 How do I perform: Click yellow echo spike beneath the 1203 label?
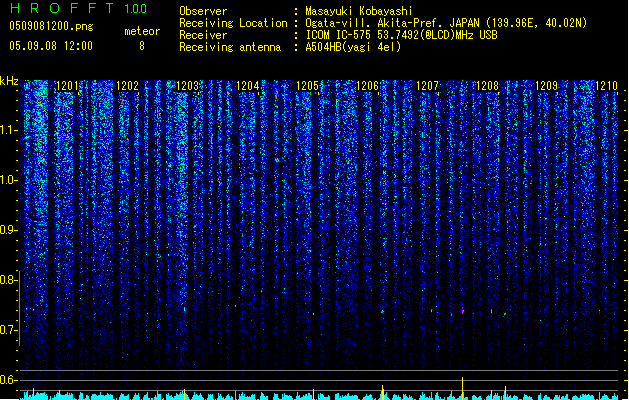[x=184, y=394]
